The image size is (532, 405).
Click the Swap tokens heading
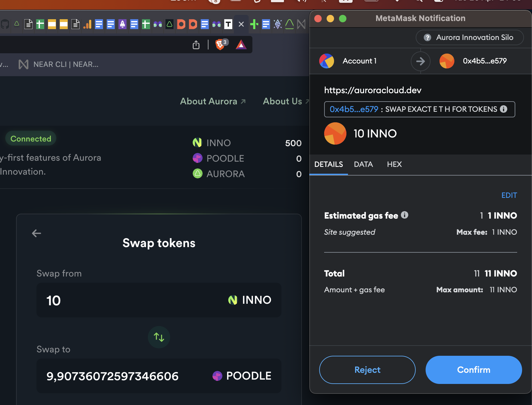(159, 243)
